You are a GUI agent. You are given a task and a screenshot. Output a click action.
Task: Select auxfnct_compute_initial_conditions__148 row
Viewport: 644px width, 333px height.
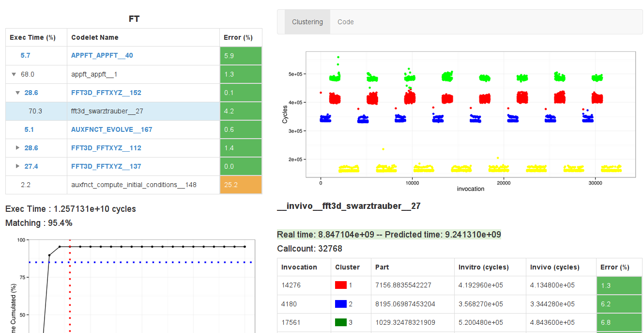pyautogui.click(x=134, y=185)
